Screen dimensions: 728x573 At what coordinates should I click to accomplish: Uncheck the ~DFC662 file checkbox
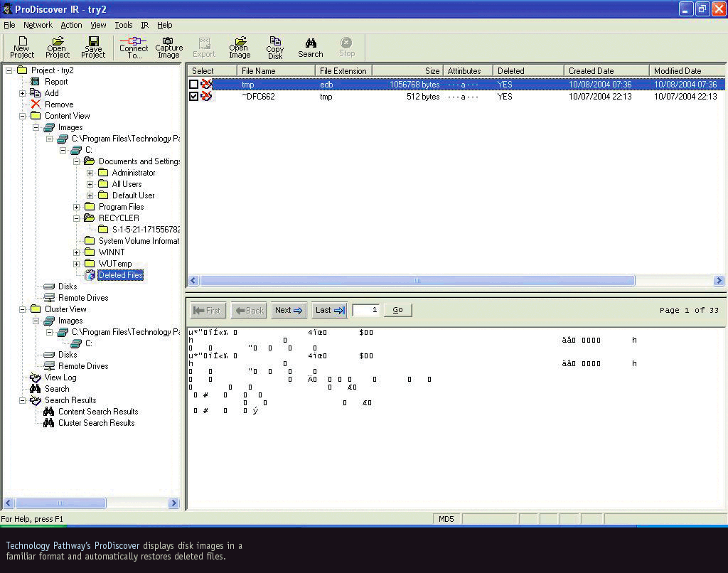[194, 97]
